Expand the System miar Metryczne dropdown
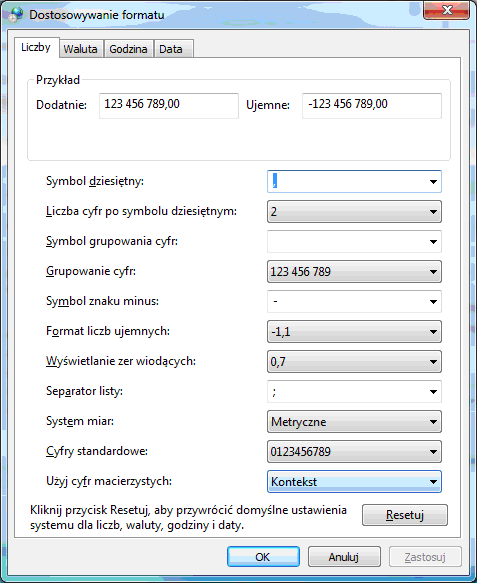Screen dimensions: 477x583 click(354, 422)
